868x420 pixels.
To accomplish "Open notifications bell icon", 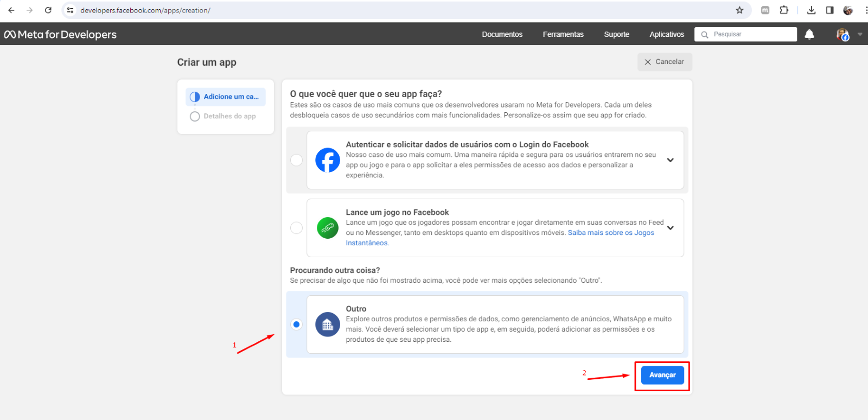I will [809, 34].
